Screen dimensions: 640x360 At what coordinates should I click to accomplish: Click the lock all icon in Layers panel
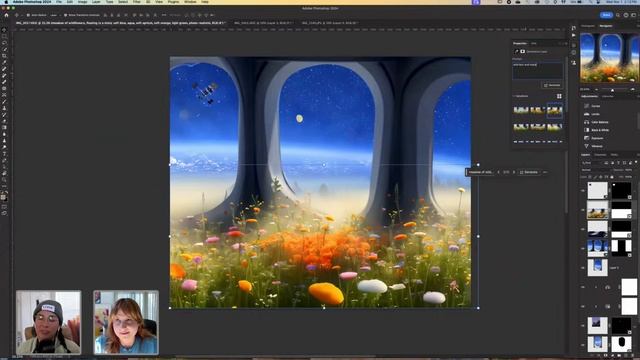click(x=612, y=177)
